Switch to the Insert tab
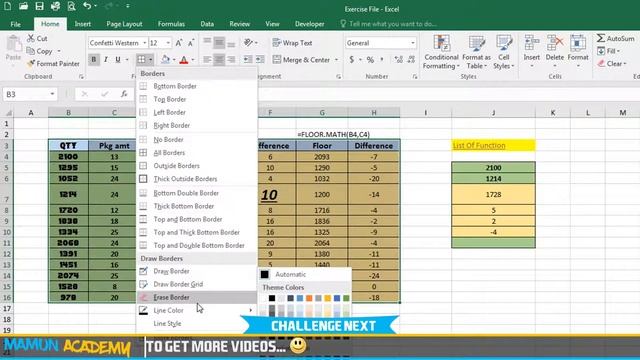The height and width of the screenshot is (360, 640). pyautogui.click(x=82, y=24)
